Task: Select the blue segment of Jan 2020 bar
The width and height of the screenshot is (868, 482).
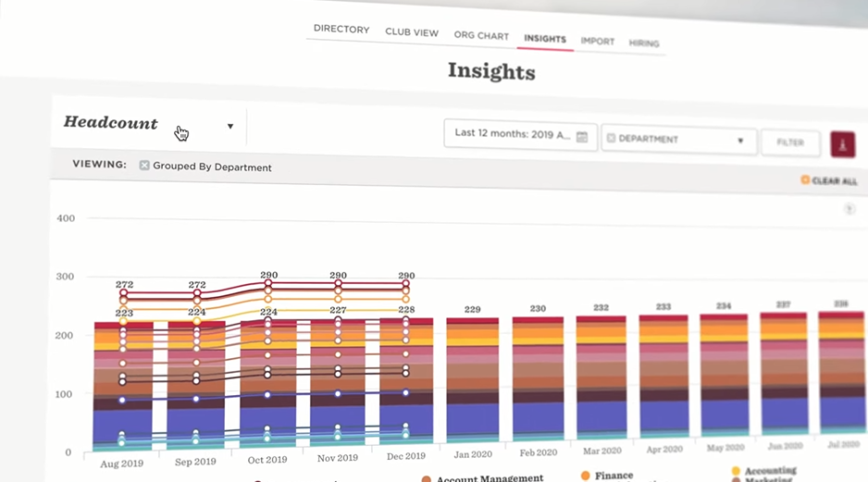Action: tap(473, 419)
